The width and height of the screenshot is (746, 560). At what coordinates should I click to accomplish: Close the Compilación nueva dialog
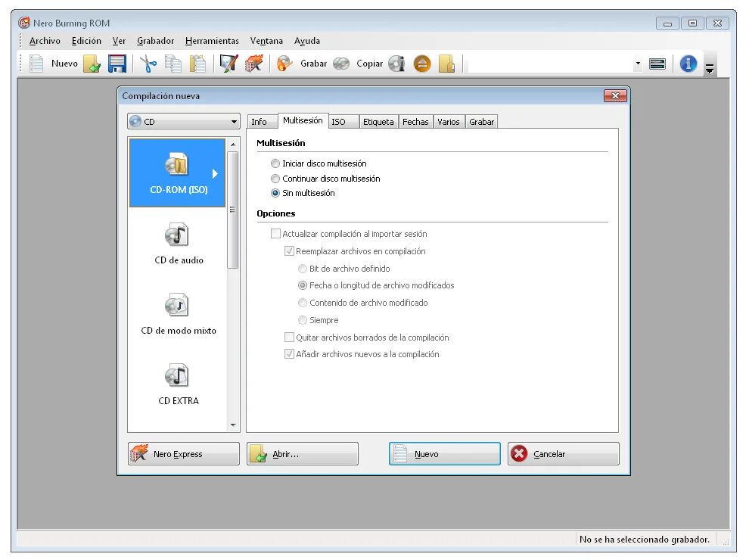click(x=615, y=96)
